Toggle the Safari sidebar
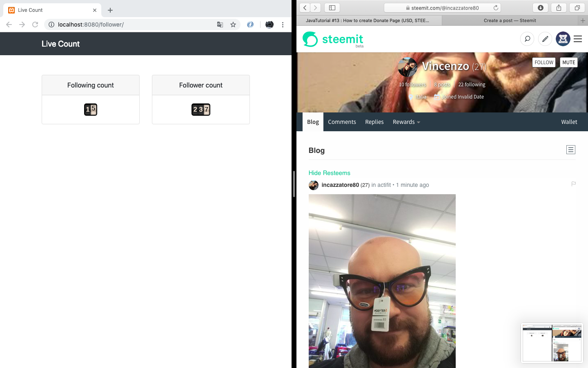The width and height of the screenshot is (588, 368). [332, 8]
